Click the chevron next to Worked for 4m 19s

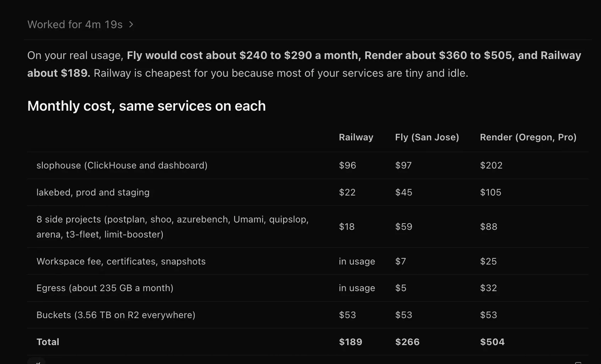coord(131,25)
